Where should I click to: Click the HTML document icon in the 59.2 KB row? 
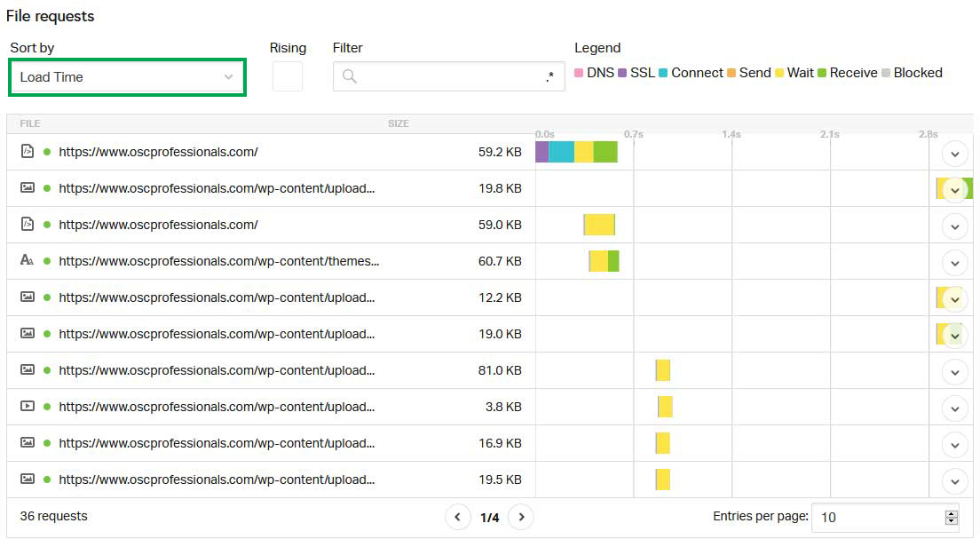coord(27,152)
